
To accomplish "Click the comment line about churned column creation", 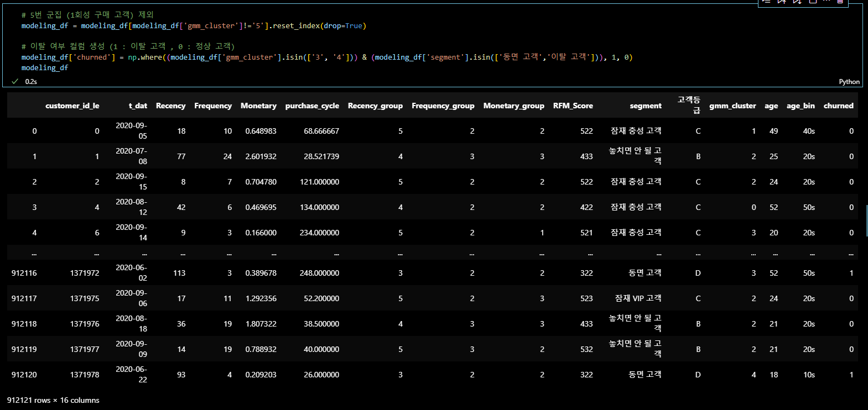I will point(128,46).
